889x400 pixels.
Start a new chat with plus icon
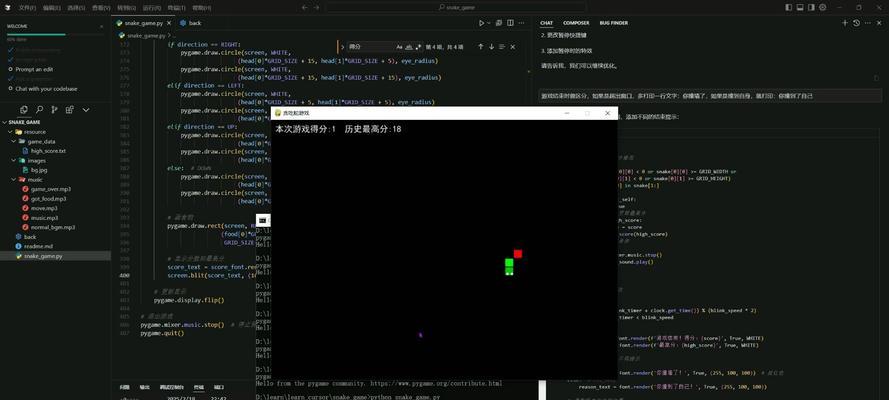[845, 23]
